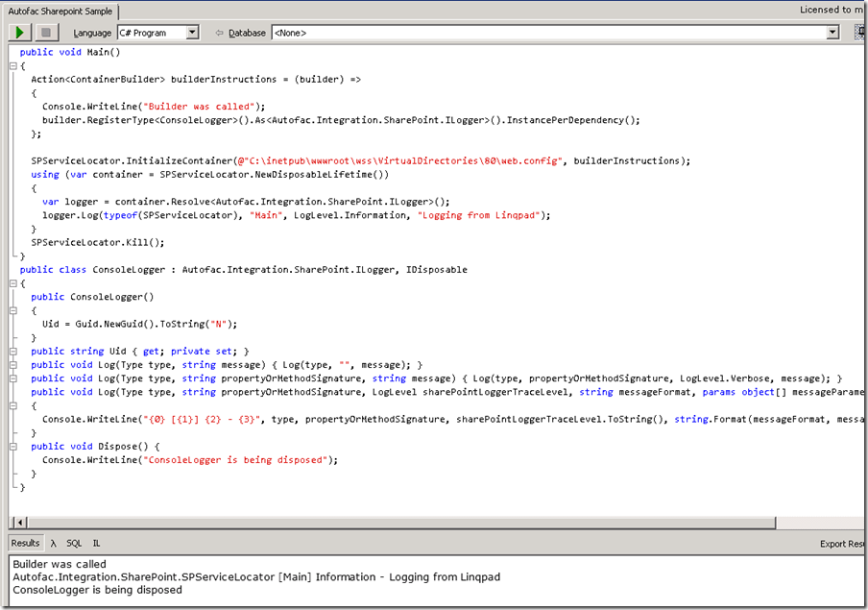Viewport: 868px width, 610px height.
Task: Click the web.config path string in the code
Action: click(399, 160)
